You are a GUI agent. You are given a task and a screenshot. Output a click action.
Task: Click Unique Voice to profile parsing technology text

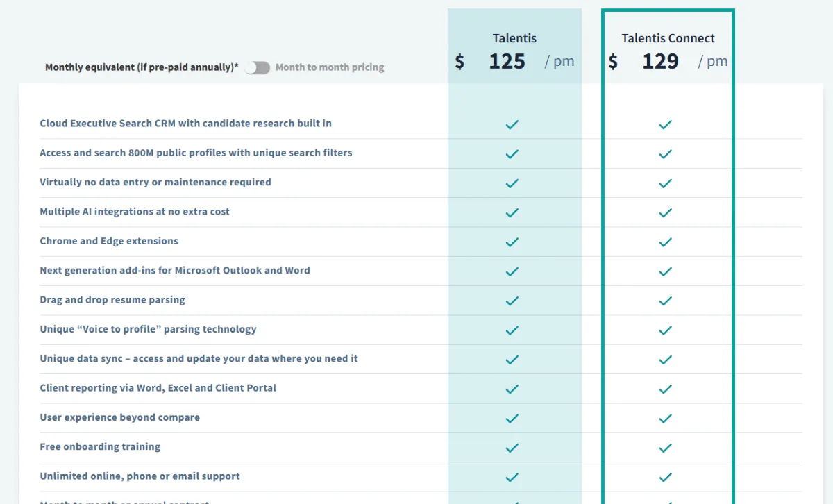tap(148, 329)
